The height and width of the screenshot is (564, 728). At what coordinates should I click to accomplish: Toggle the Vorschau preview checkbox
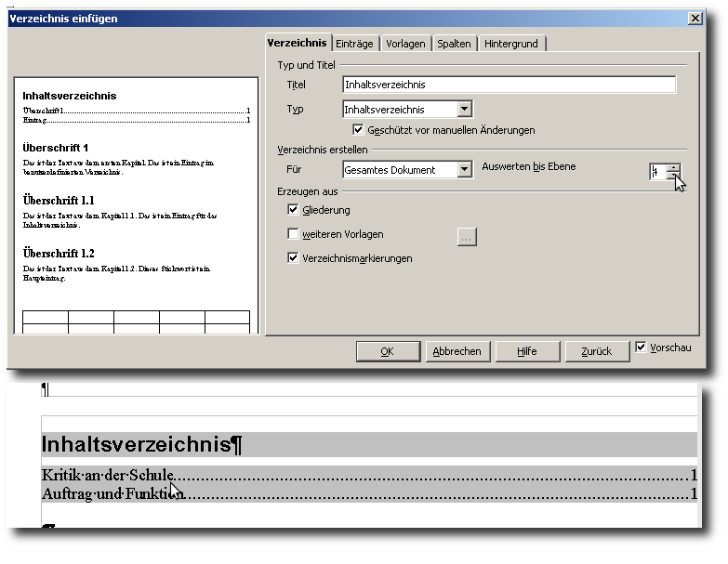pos(641,348)
